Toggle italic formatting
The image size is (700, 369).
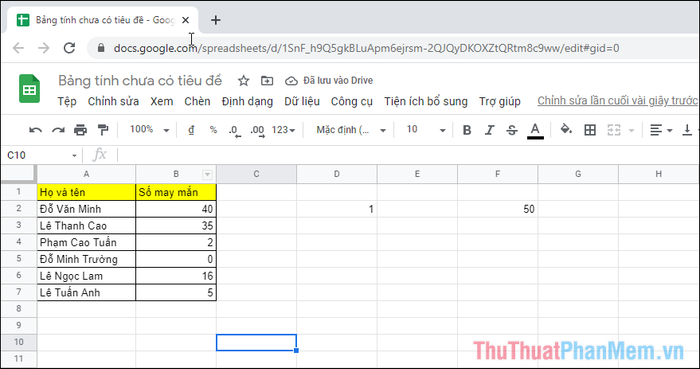point(489,130)
